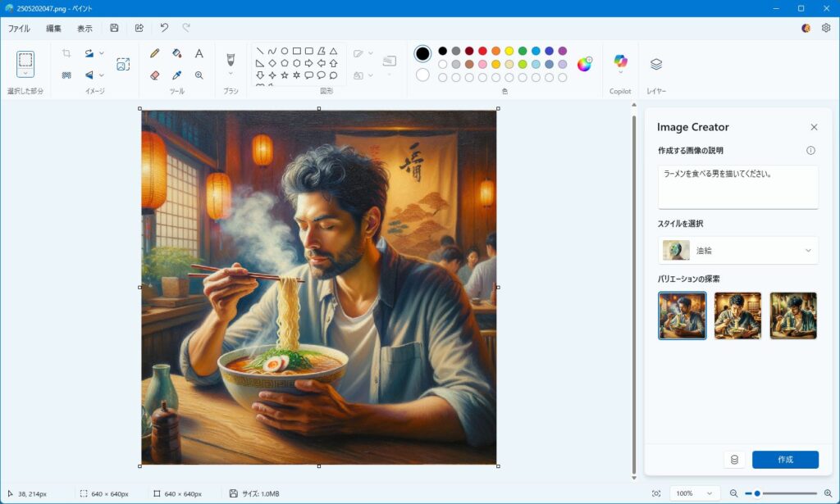Open the Copilot dropdown menu
Viewport: 840px width, 504px height.
click(620, 72)
